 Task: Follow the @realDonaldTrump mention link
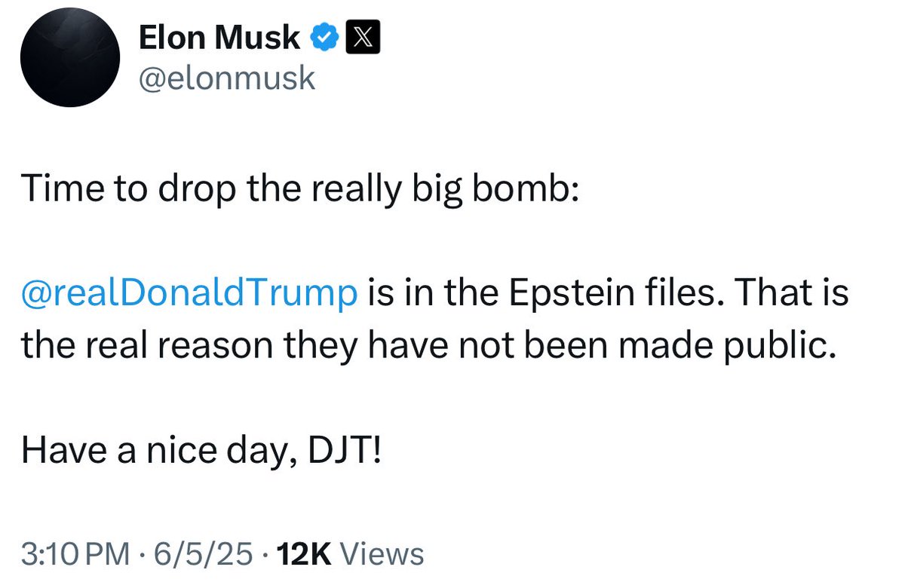(189, 295)
